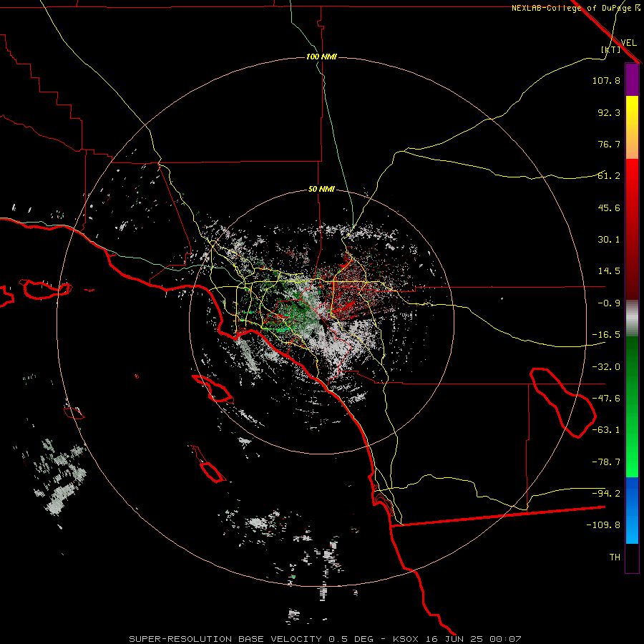Viewport: 644px width, 644px height.
Task: Click the 92.3 legend value
Action: 609,112
